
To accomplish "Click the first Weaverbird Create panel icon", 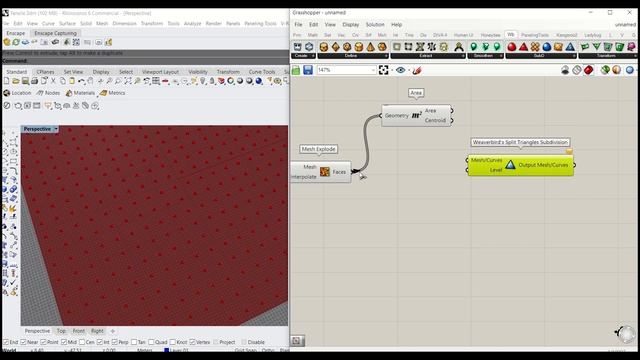I will click(298, 47).
